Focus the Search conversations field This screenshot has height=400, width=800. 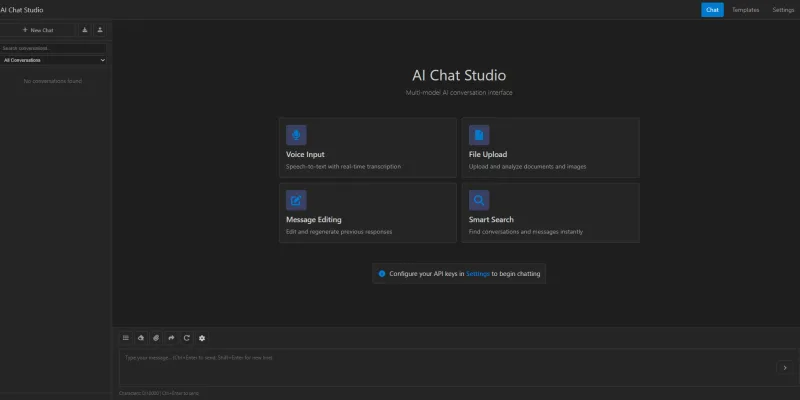pyautogui.click(x=53, y=48)
